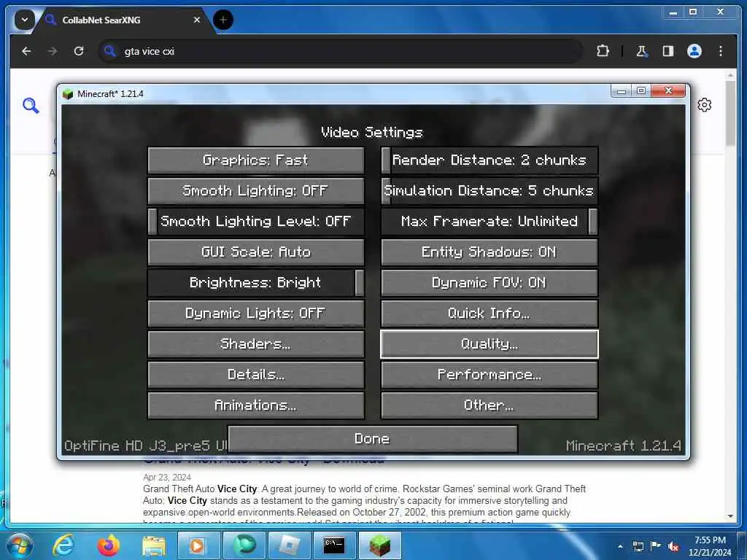Viewport: 747px width, 560px height.
Task: Open Quick Info... settings
Action: tap(489, 314)
